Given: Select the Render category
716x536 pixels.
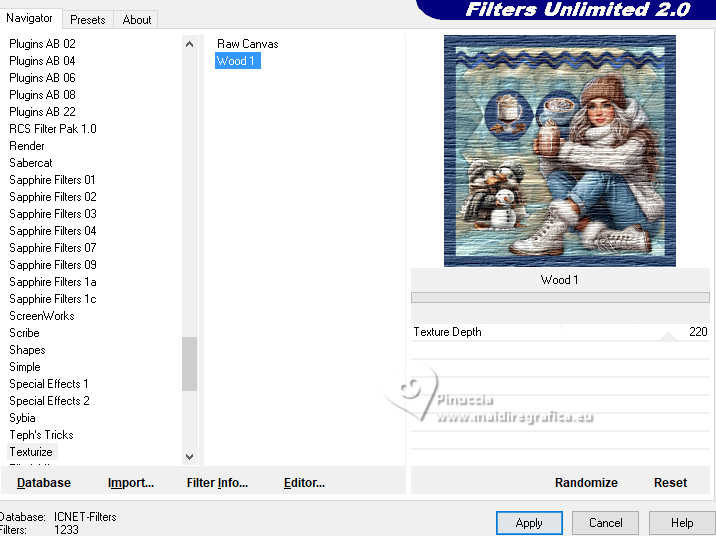Looking at the screenshot, I should coord(27,146).
